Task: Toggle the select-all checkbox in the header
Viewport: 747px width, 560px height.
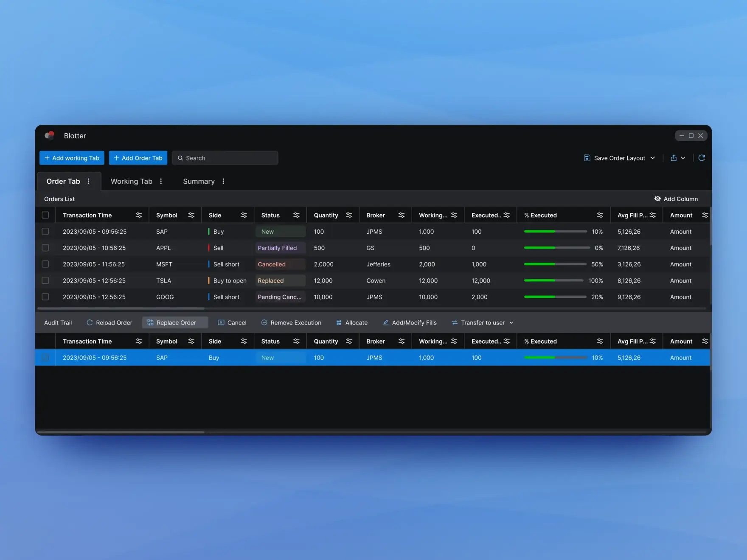Action: pyautogui.click(x=45, y=215)
